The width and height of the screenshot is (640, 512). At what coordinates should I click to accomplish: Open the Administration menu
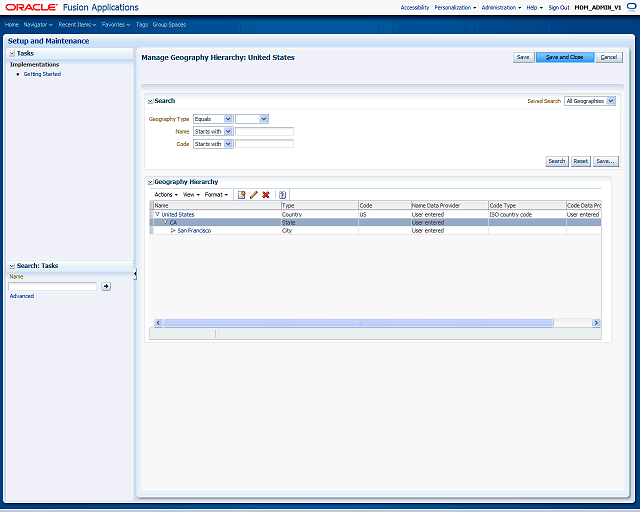click(x=501, y=7)
